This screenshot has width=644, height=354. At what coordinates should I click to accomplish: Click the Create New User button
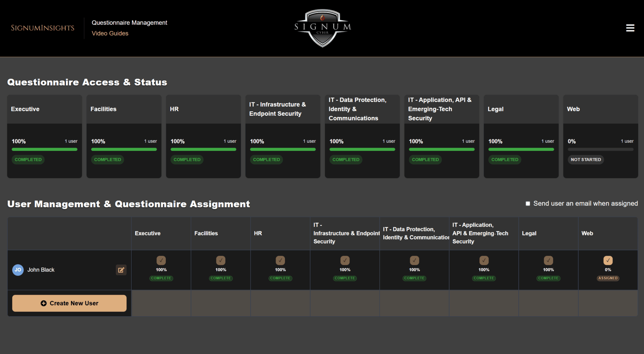[x=69, y=303]
